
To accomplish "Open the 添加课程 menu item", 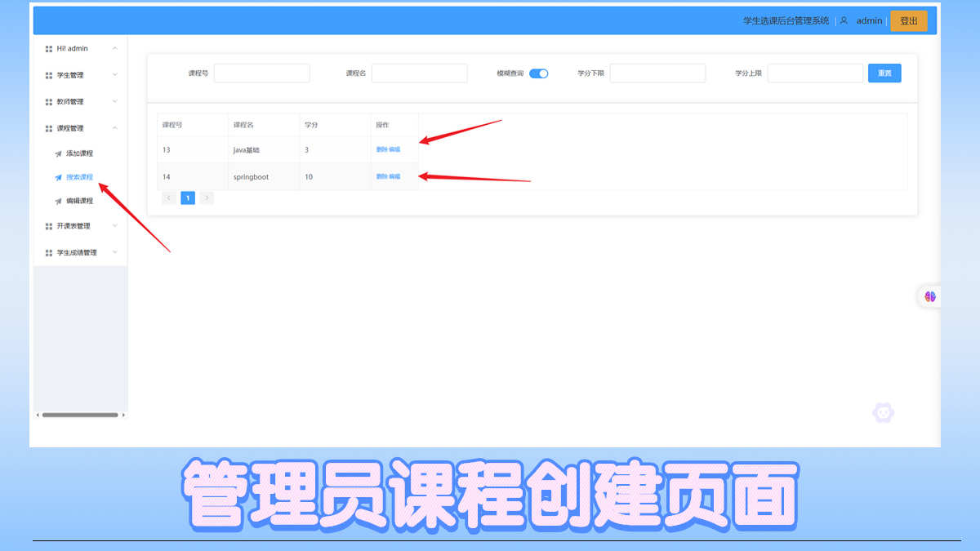I will point(80,153).
